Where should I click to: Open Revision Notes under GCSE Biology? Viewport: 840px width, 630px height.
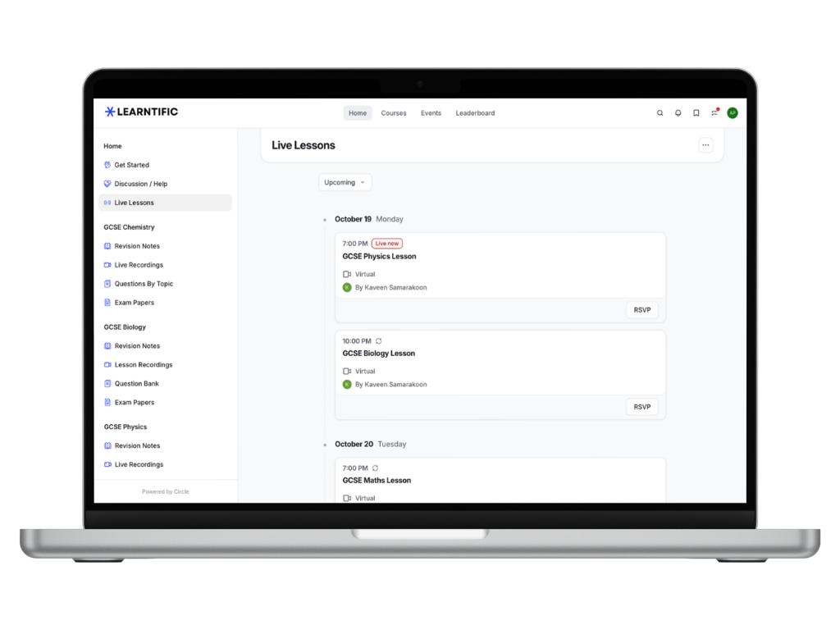pyautogui.click(x=137, y=346)
